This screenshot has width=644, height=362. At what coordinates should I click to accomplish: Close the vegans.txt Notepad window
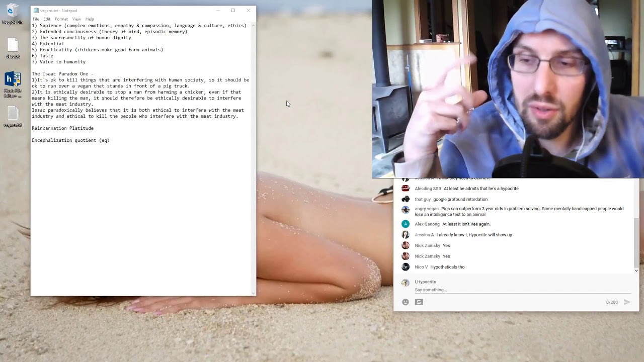coord(248,10)
